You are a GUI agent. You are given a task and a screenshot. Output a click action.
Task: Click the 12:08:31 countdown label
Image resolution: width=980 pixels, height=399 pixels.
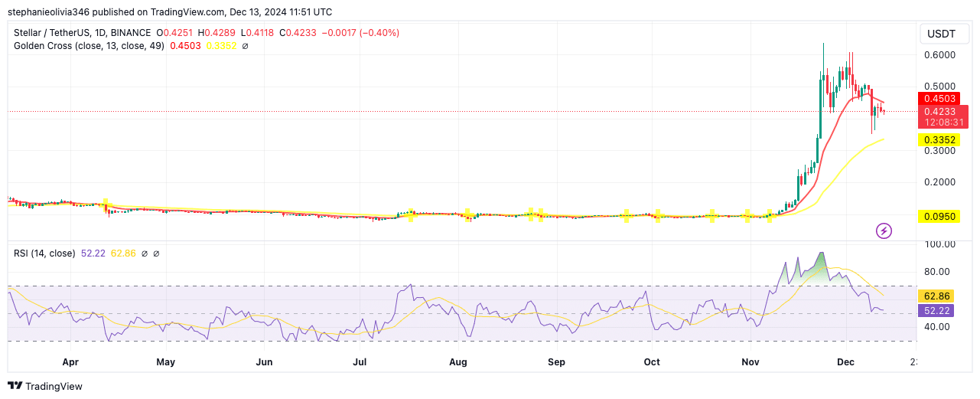[943, 123]
